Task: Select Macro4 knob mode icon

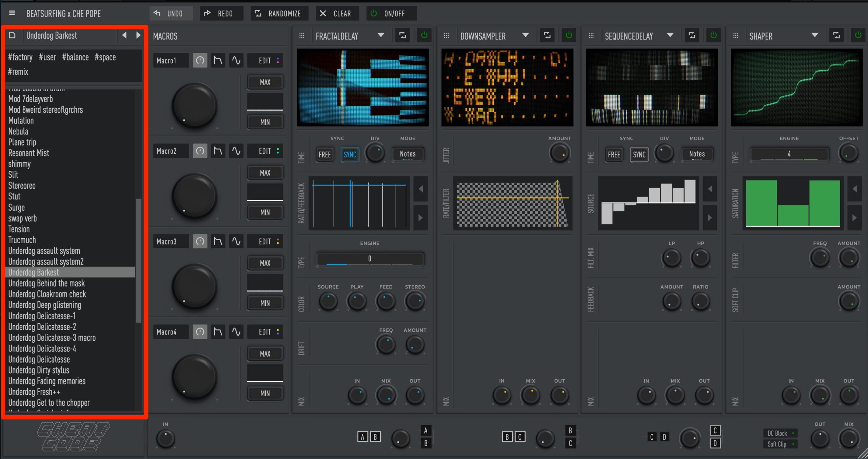Action: (200, 331)
